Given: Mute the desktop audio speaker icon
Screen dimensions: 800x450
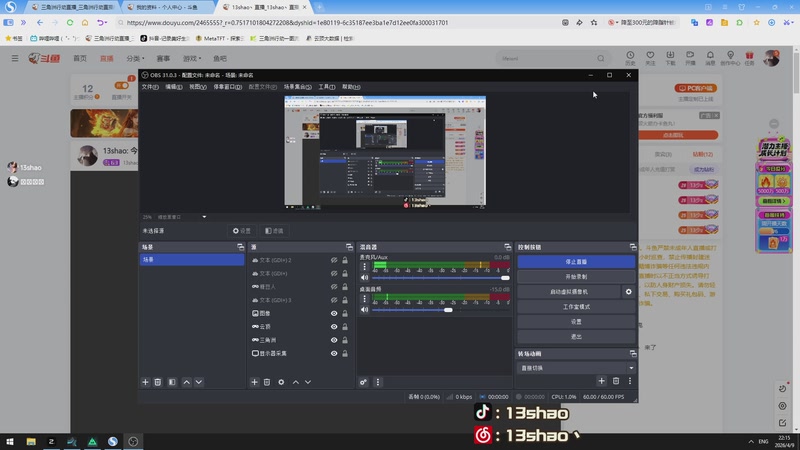Looking at the screenshot, I should (364, 310).
